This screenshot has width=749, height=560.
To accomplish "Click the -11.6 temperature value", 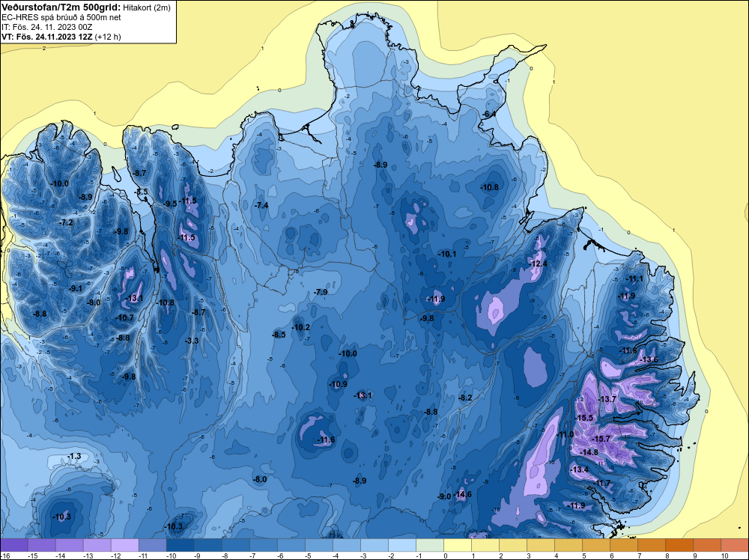I will [x=327, y=439].
